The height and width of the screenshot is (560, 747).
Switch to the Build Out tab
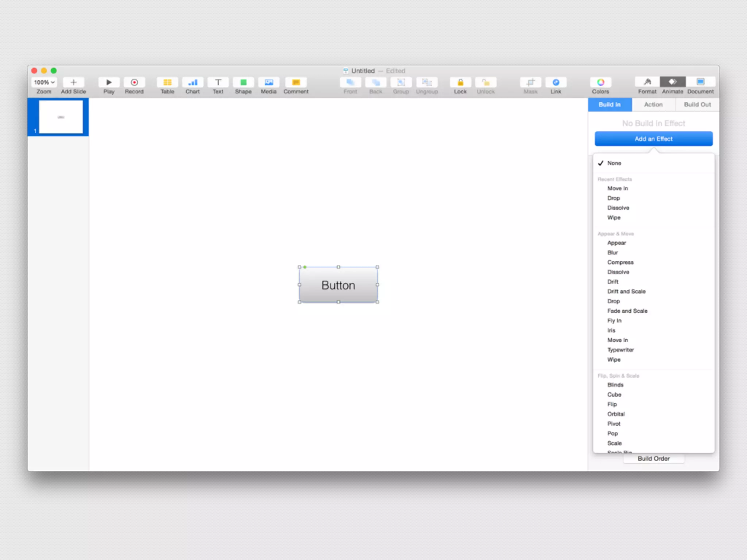coord(697,105)
